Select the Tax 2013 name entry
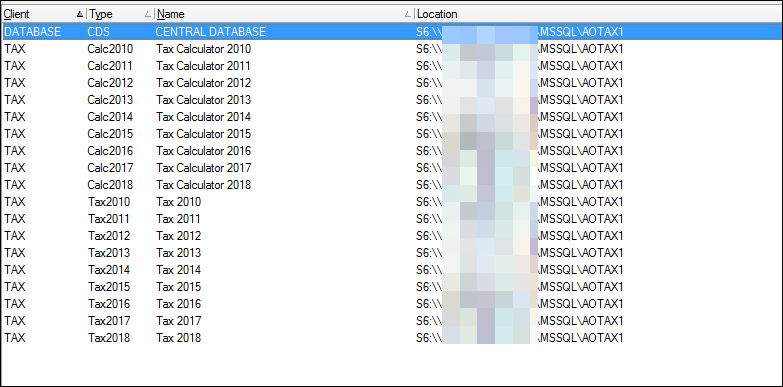Image resolution: width=783 pixels, height=387 pixels. pos(178,253)
